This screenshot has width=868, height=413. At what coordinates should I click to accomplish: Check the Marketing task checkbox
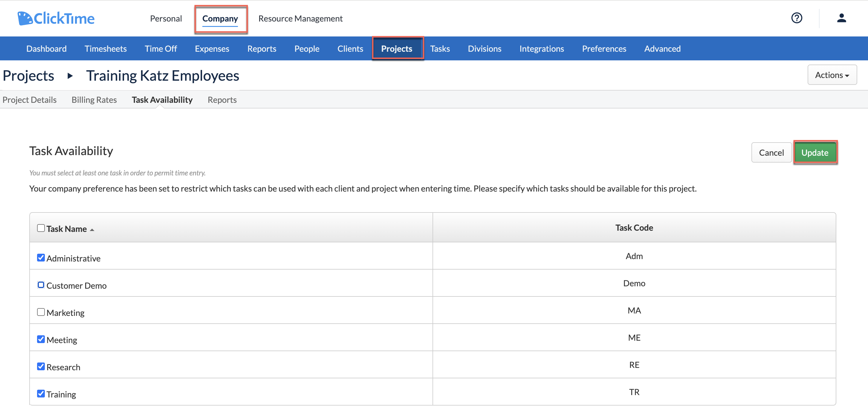click(x=41, y=312)
